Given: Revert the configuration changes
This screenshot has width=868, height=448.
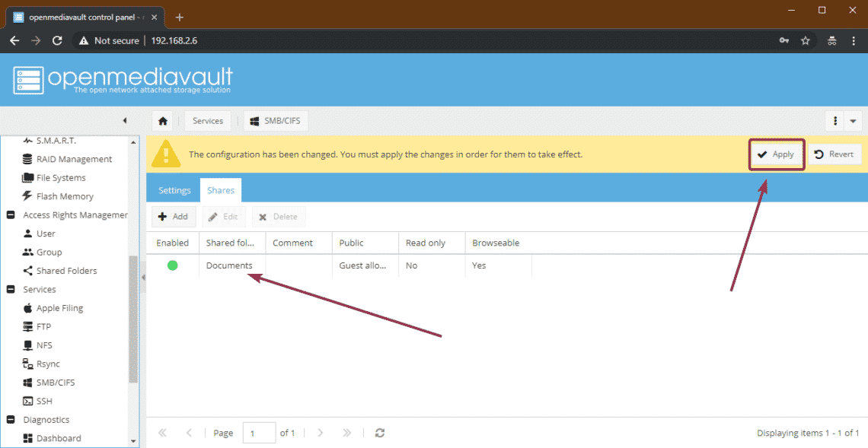Looking at the screenshot, I should click(834, 154).
